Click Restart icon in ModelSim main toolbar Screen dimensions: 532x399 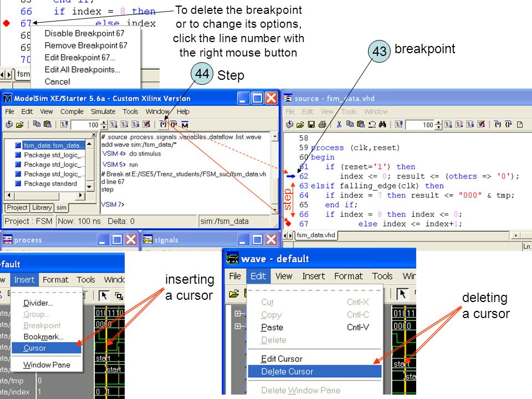tap(64, 125)
